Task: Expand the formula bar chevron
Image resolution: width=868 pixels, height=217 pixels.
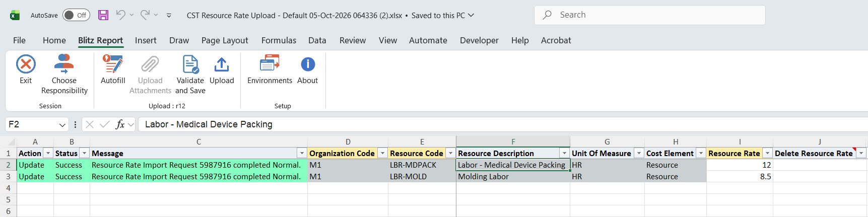Action: coord(131,124)
